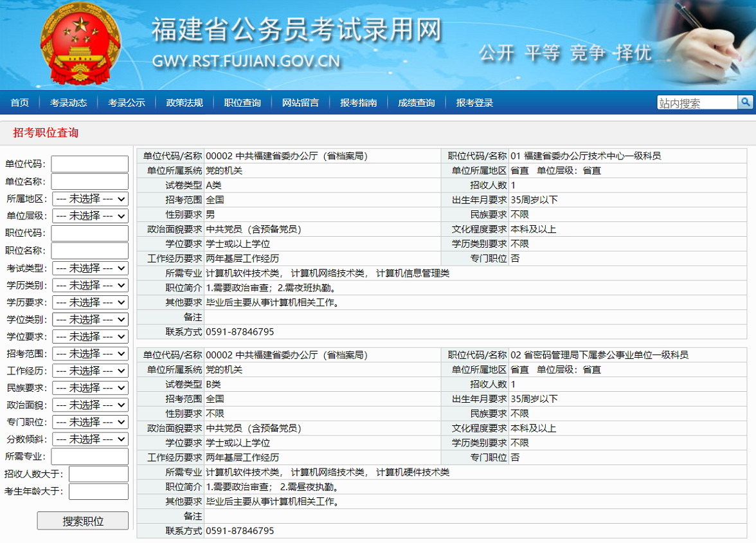Image resolution: width=756 pixels, height=543 pixels.
Task: Select text 02 省密码管理局下属参公事业单位一级科员
Action: pyautogui.click(x=599, y=354)
